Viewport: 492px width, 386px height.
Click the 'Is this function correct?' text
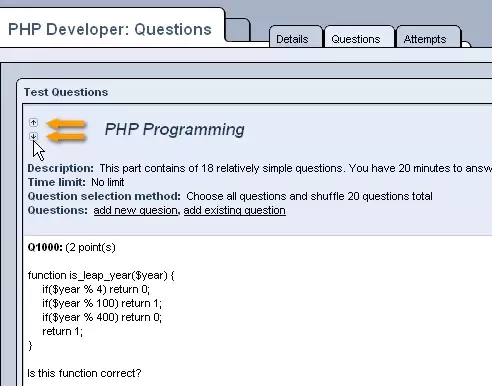click(x=84, y=373)
